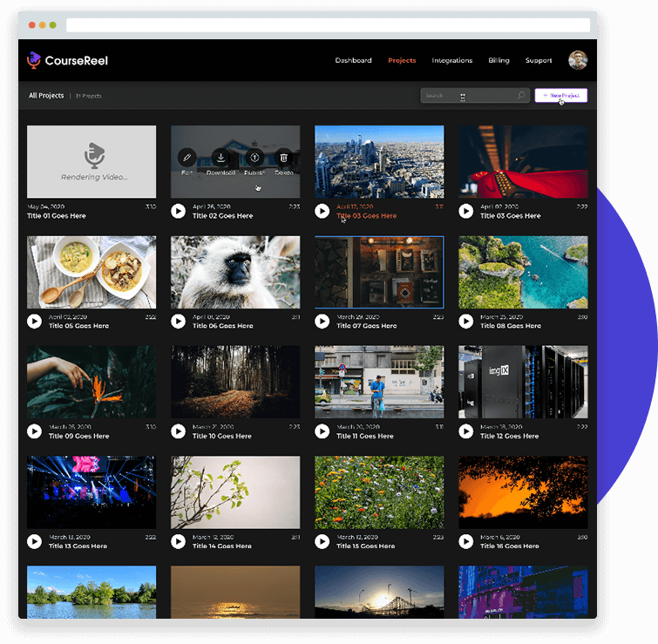
Task: Open the hand and flower thumbnail of Title 09
Action: [92, 382]
